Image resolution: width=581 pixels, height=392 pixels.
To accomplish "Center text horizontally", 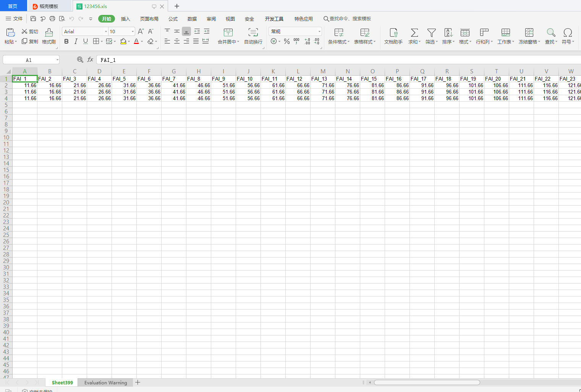I will tap(177, 41).
